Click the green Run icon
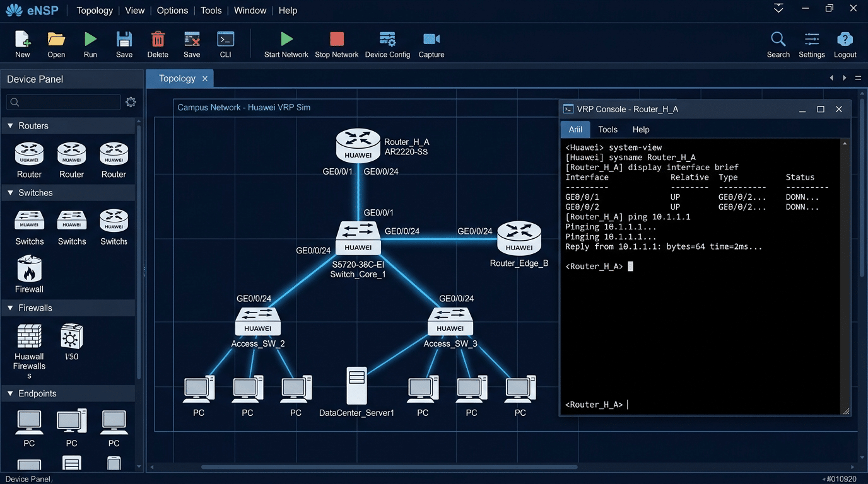The height and width of the screenshot is (484, 868). point(90,39)
